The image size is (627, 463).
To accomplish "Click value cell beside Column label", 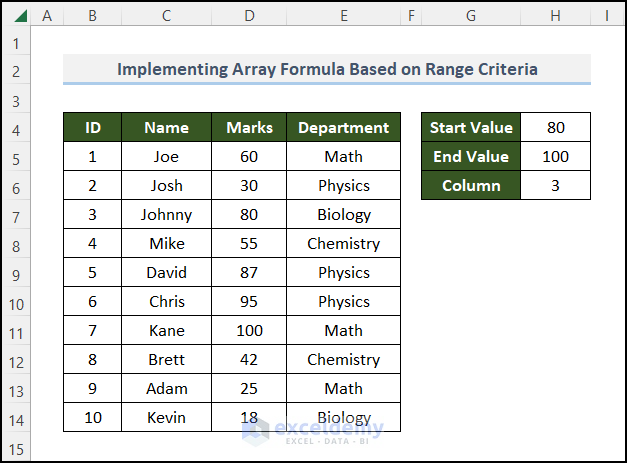I will point(555,186).
